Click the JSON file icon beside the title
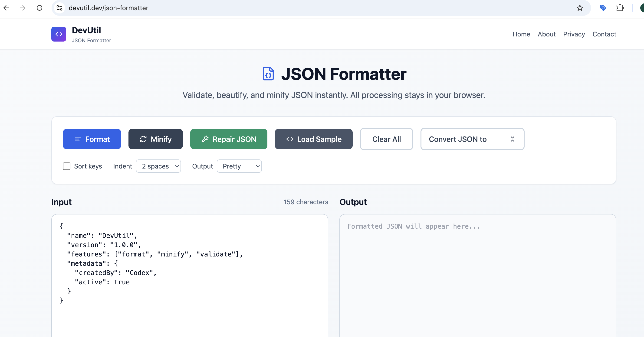 [268, 74]
